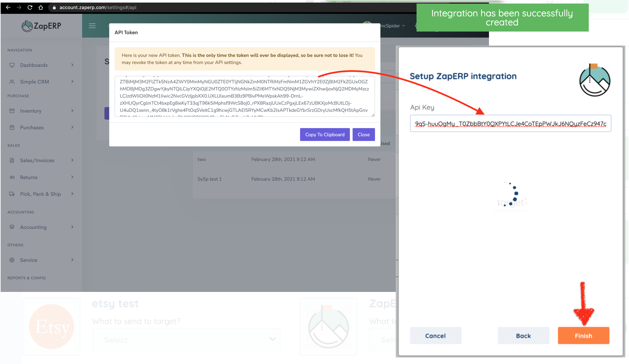629x364 pixels.
Task: Expand the Sales/Invoices menu chevron
Action: click(72, 160)
